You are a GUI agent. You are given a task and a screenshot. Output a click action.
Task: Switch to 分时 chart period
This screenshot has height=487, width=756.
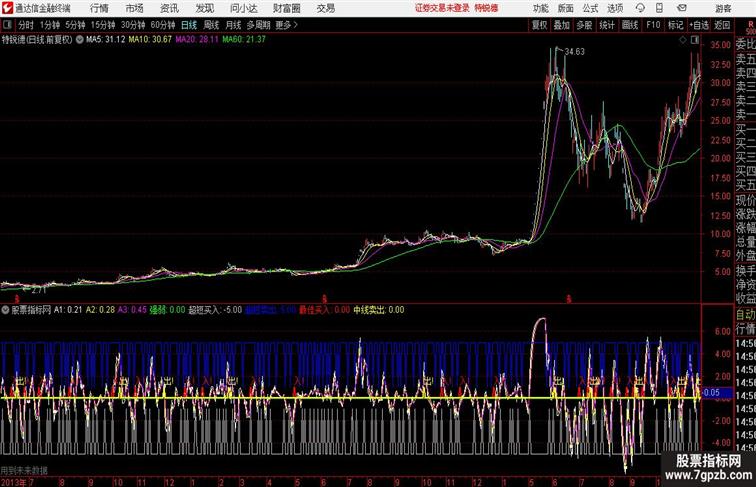[26, 25]
